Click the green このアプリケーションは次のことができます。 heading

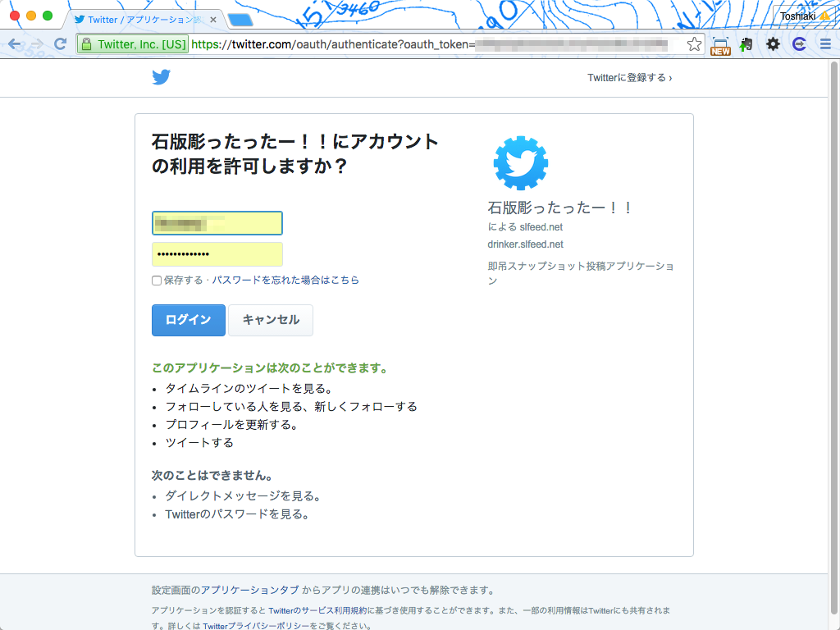pyautogui.click(x=270, y=368)
